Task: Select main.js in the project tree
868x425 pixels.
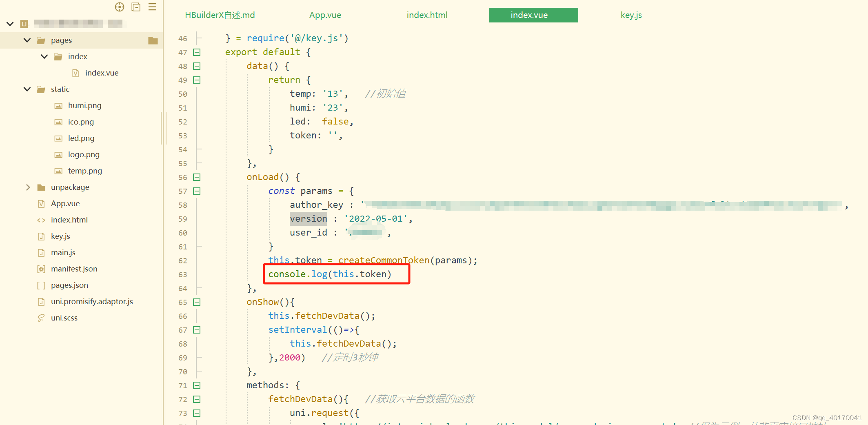Action: point(63,253)
